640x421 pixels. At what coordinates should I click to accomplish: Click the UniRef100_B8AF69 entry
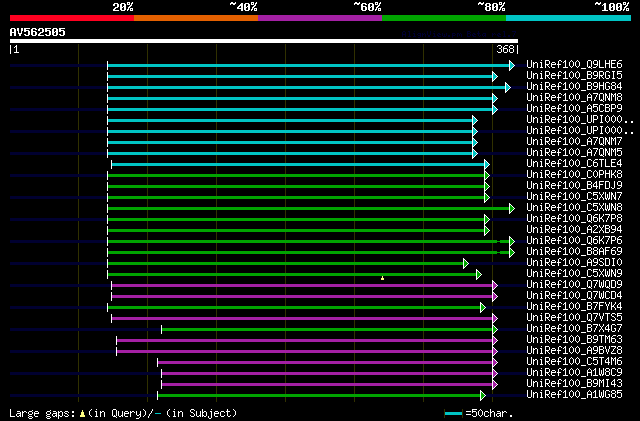click(574, 252)
